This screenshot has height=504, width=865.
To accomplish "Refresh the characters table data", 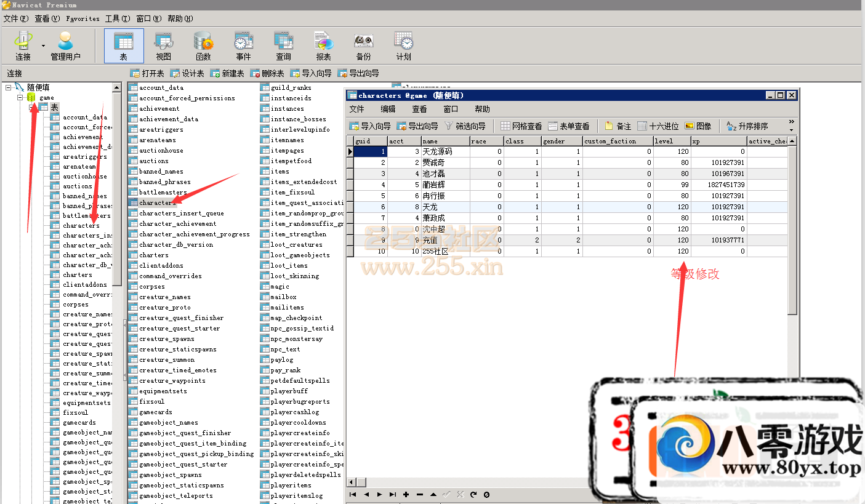I will (473, 494).
